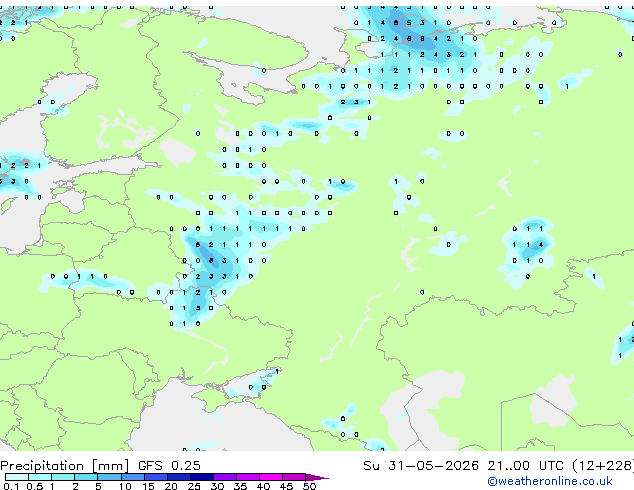The height and width of the screenshot is (490, 634).
Task: Choose the 40–45 mm legend swatch
Action: [x=271, y=477]
